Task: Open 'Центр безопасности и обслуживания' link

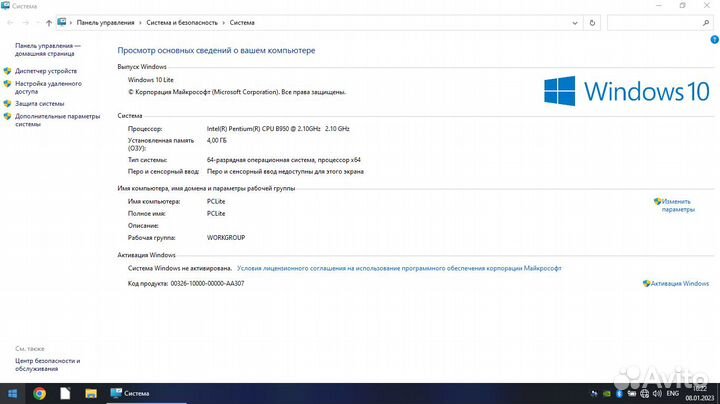Action: point(47,364)
